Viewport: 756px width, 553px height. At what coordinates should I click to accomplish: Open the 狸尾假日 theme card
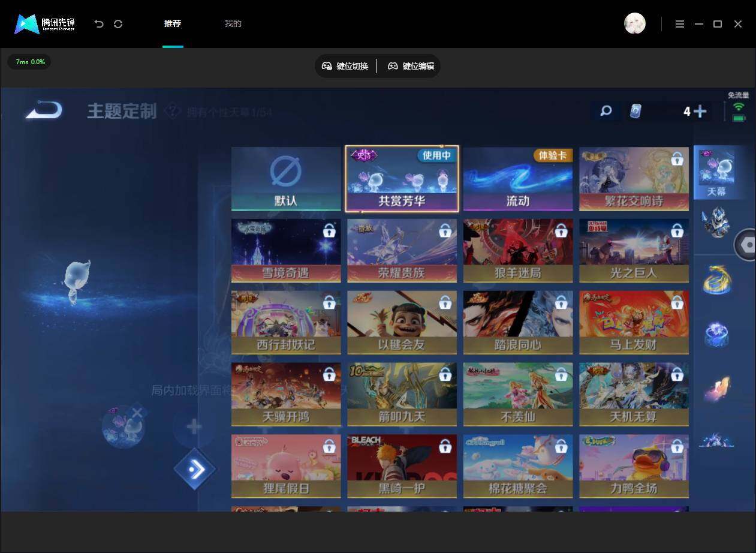286,467
